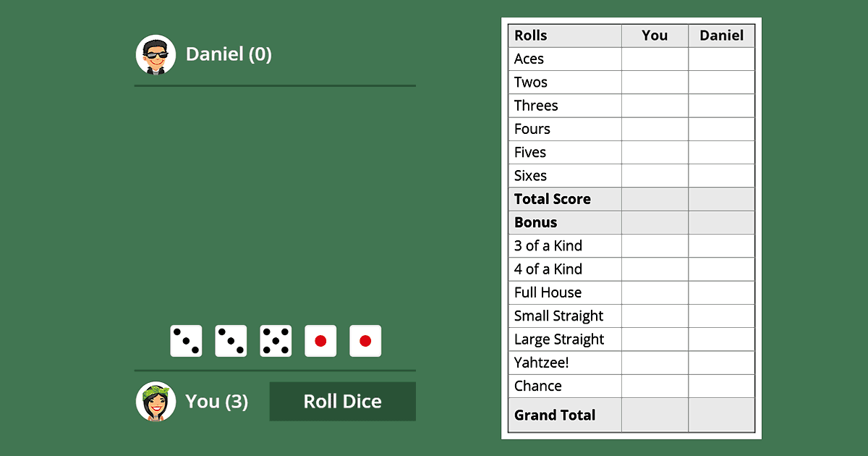Score Aces in the You column
The image size is (868, 456).
click(655, 59)
